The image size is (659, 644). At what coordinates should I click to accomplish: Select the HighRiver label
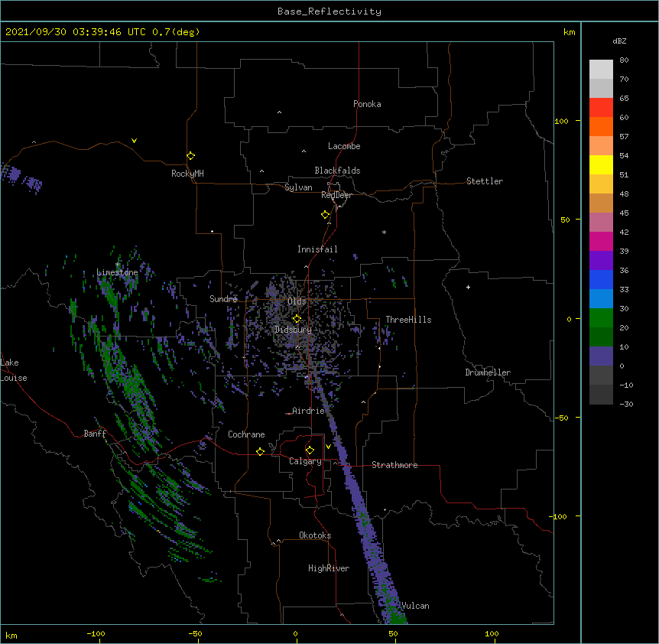(x=329, y=568)
